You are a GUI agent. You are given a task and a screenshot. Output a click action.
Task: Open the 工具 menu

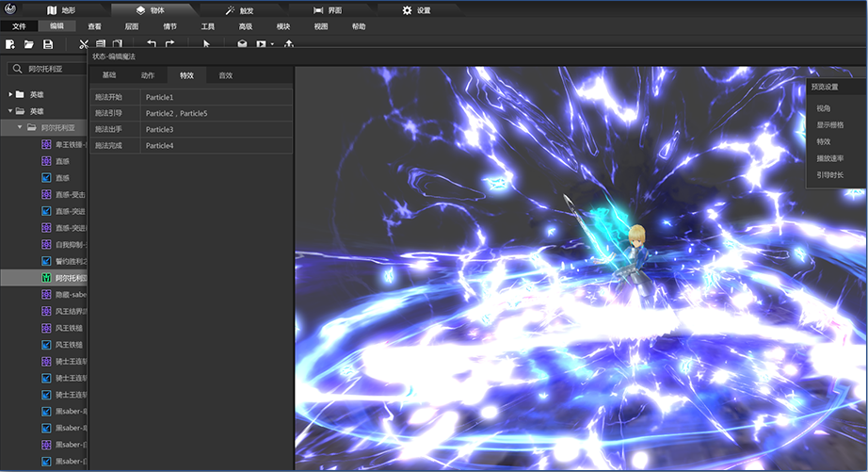pos(208,26)
